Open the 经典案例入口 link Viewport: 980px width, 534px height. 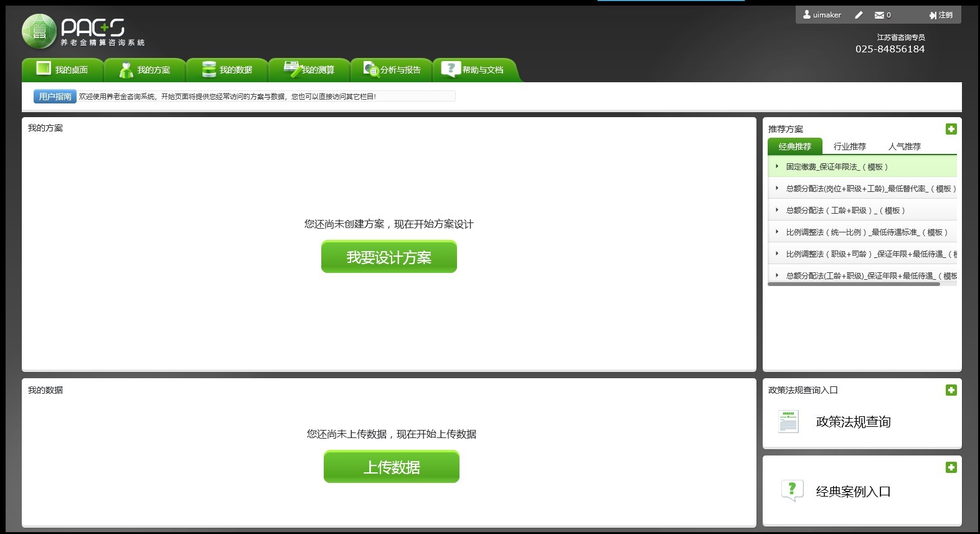(x=854, y=492)
